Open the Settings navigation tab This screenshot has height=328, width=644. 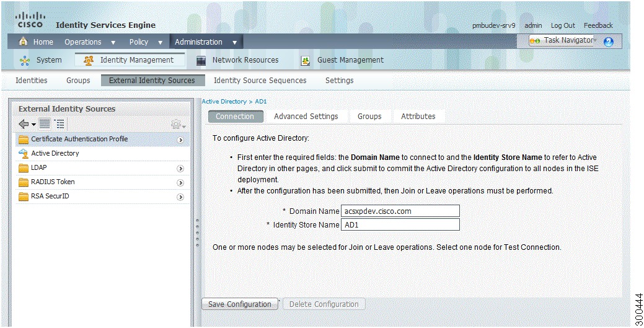tap(339, 81)
